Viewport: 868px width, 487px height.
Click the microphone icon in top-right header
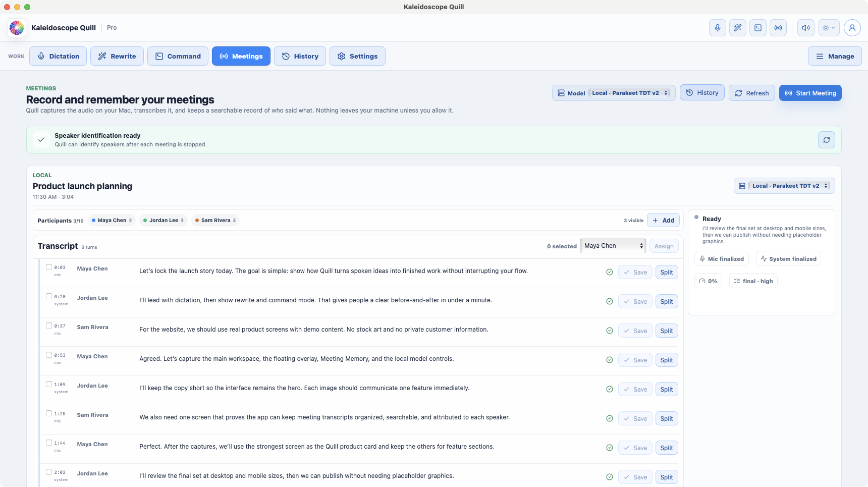point(717,28)
